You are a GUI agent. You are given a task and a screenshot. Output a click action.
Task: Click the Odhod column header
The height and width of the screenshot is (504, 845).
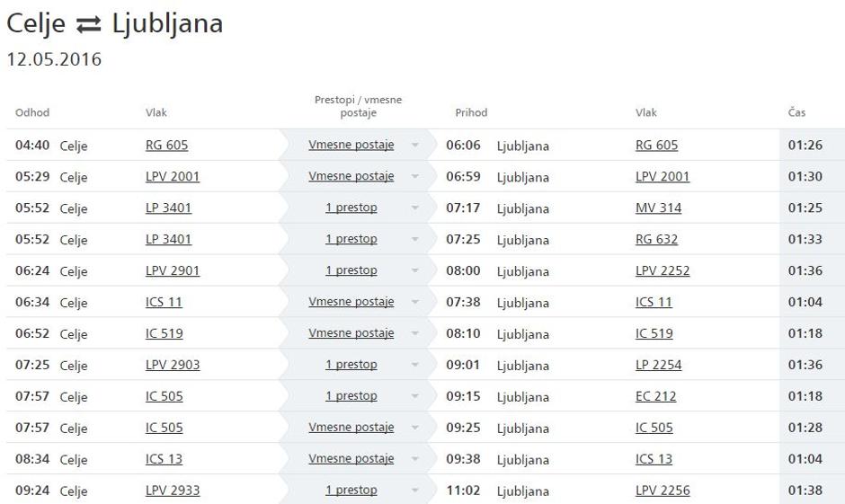[x=32, y=113]
